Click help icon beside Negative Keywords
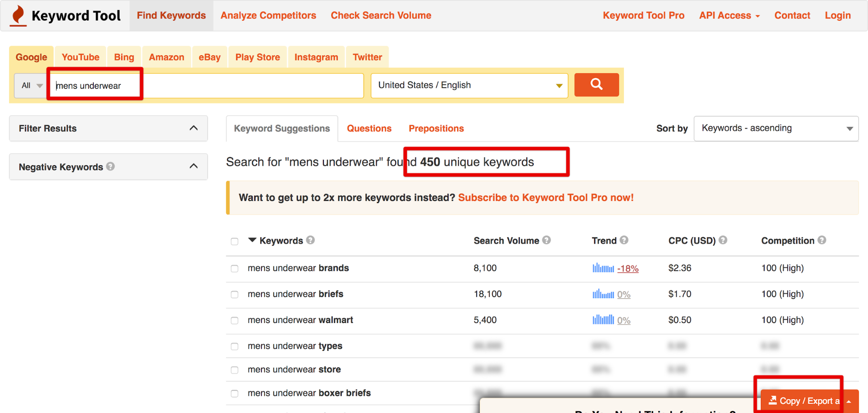Screen dimensions: 868x413 (x=110, y=167)
